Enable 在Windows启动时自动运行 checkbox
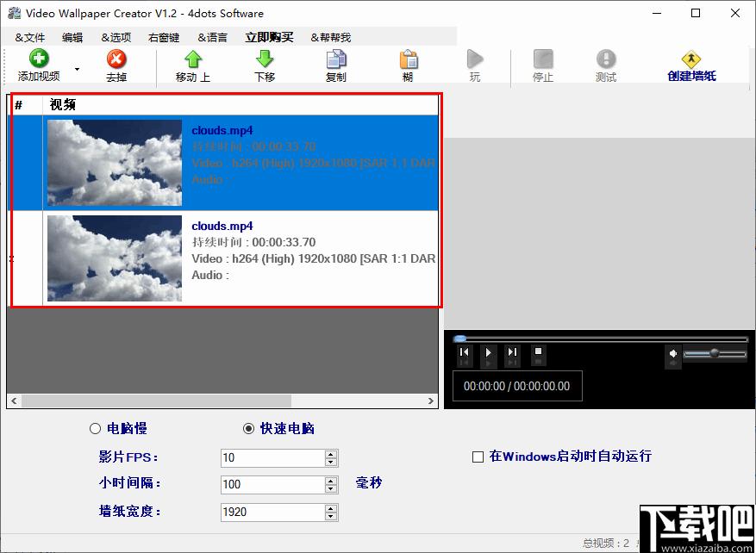The height and width of the screenshot is (553, 756). coord(478,457)
